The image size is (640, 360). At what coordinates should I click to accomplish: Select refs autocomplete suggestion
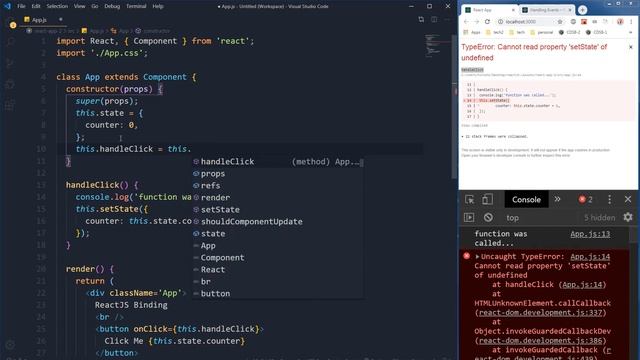pyautogui.click(x=278, y=186)
